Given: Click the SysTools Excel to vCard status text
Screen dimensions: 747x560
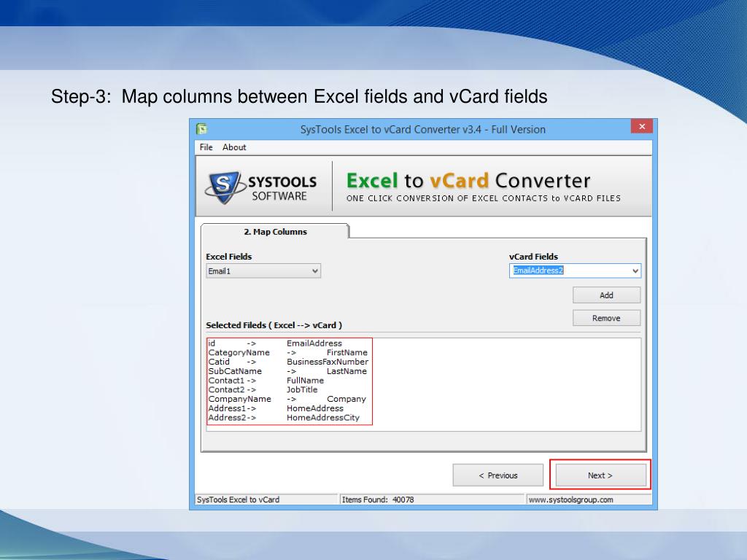Looking at the screenshot, I should (239, 499).
